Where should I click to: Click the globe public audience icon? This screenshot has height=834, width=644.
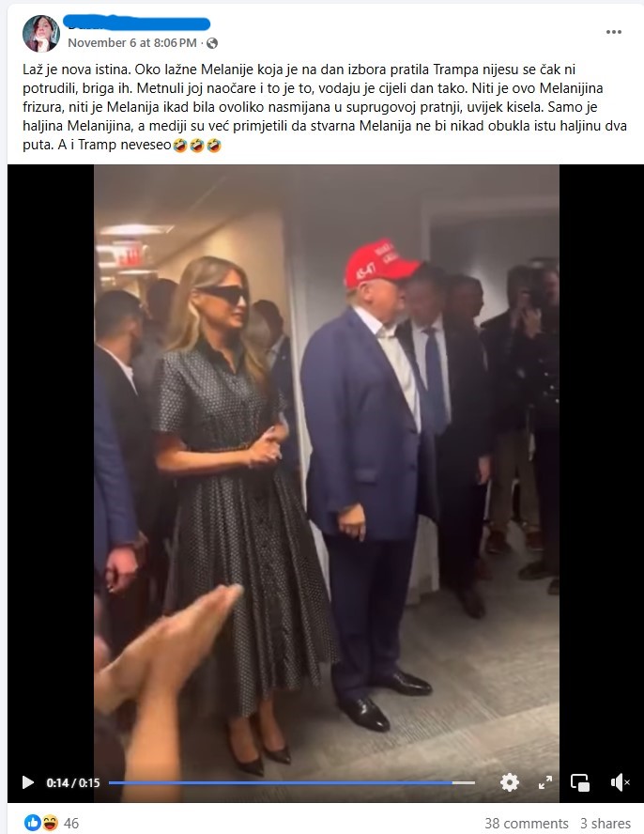(x=211, y=43)
